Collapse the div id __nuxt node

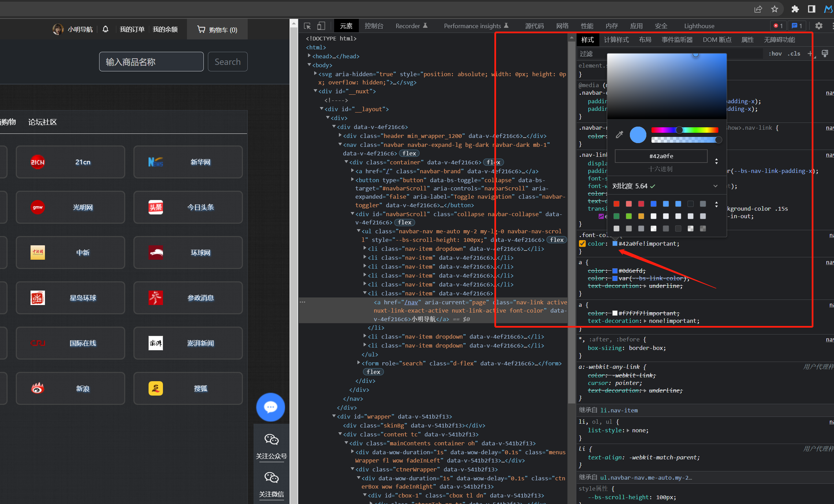(x=315, y=91)
